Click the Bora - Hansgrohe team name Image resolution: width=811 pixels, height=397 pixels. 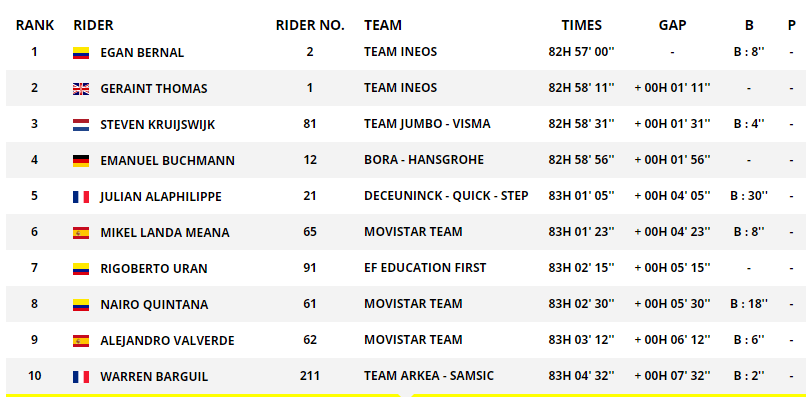click(424, 160)
